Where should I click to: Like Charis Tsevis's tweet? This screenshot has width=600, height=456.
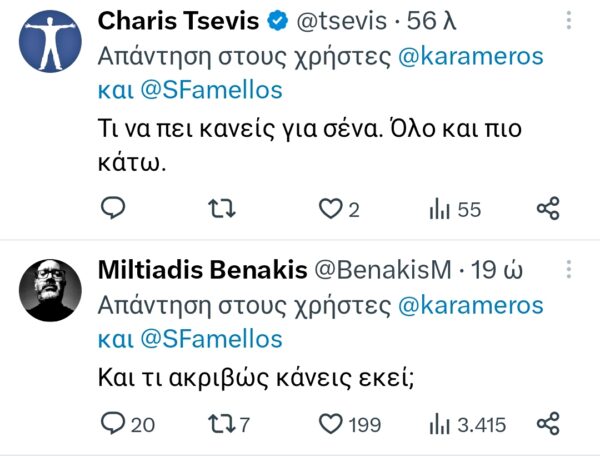click(330, 208)
